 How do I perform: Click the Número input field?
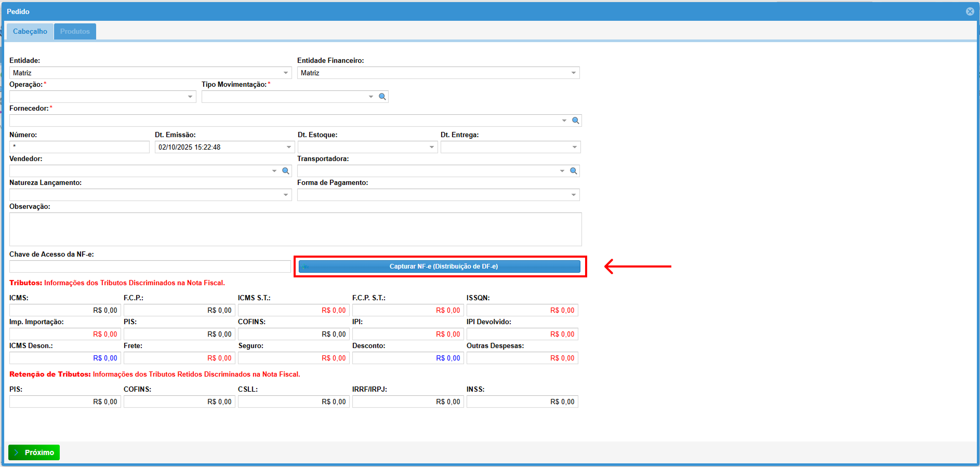[80, 148]
